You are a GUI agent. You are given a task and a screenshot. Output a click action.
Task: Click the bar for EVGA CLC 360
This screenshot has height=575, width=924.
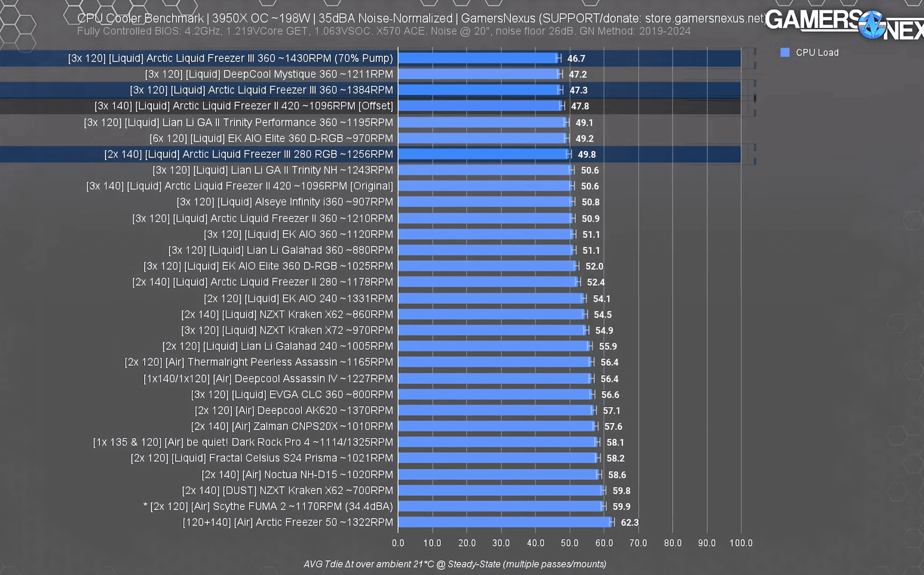tap(495, 395)
